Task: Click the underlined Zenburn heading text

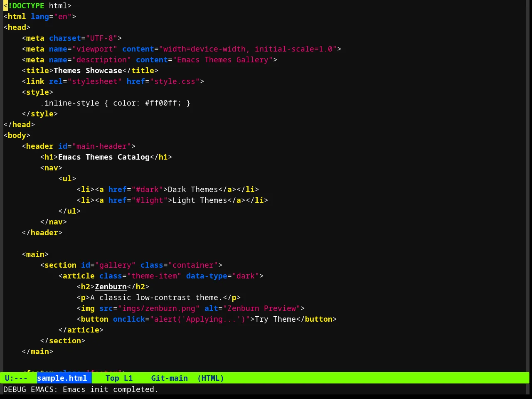Action: (x=111, y=287)
